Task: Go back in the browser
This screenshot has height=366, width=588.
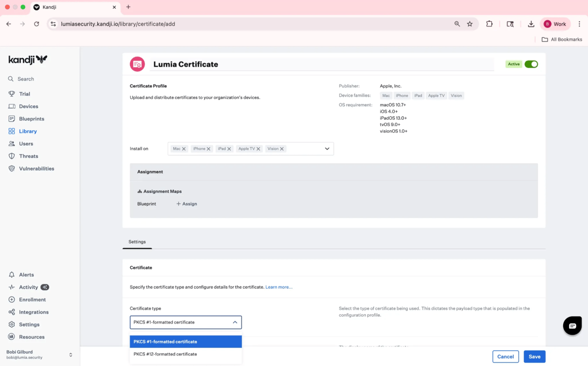Action: pos(9,24)
